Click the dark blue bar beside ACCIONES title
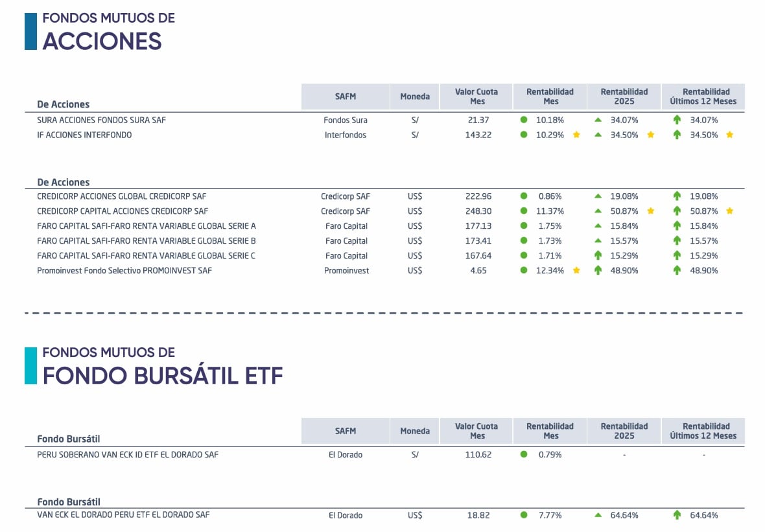This screenshot has height=532, width=765. coord(30,31)
